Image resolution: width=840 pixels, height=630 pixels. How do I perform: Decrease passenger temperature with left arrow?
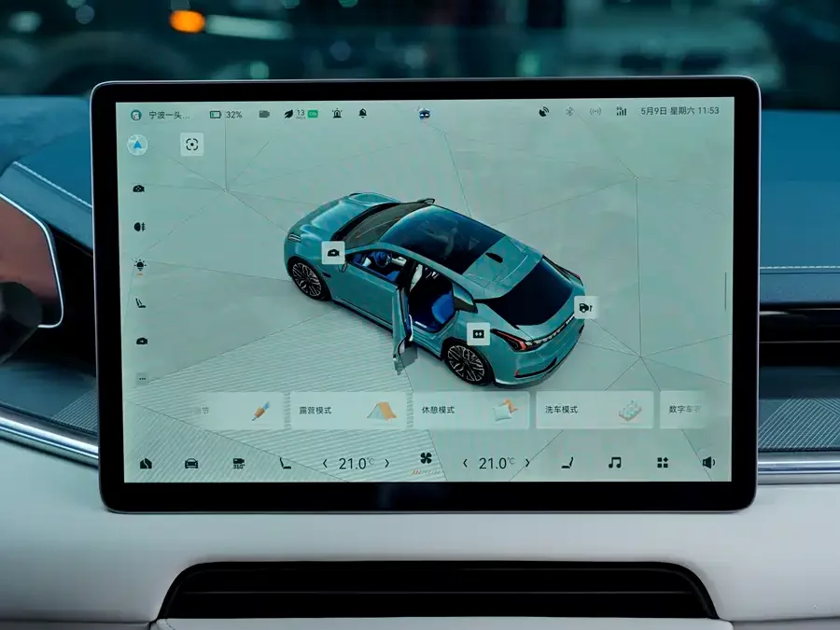[465, 463]
